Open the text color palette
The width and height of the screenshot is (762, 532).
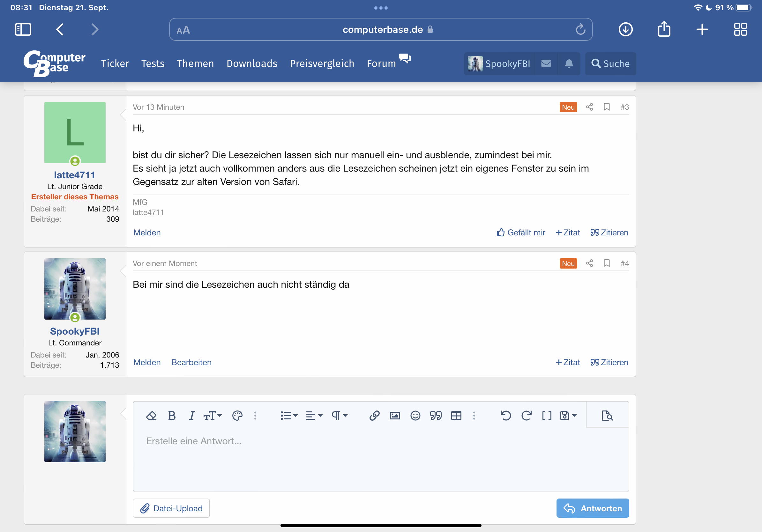(x=237, y=416)
